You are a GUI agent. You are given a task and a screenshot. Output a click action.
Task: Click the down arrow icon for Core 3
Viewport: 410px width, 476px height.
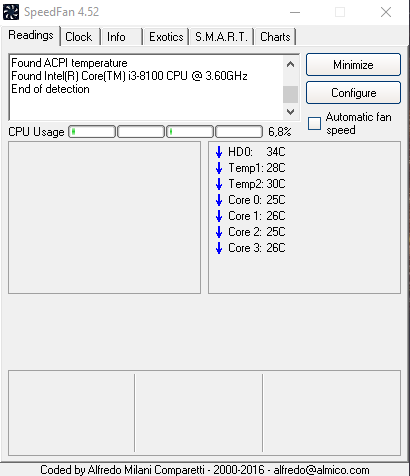pos(219,248)
